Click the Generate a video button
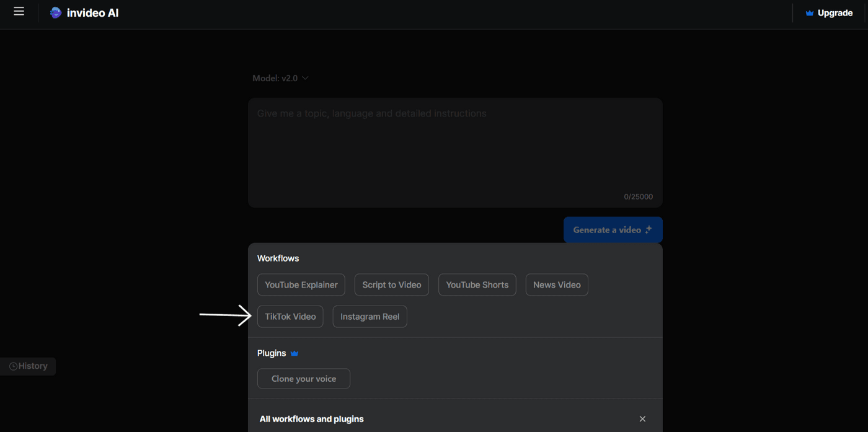 (x=613, y=229)
